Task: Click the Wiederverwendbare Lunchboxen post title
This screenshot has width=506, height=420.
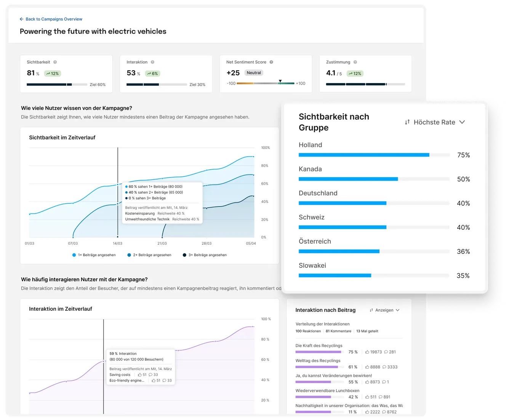Action: click(327, 390)
